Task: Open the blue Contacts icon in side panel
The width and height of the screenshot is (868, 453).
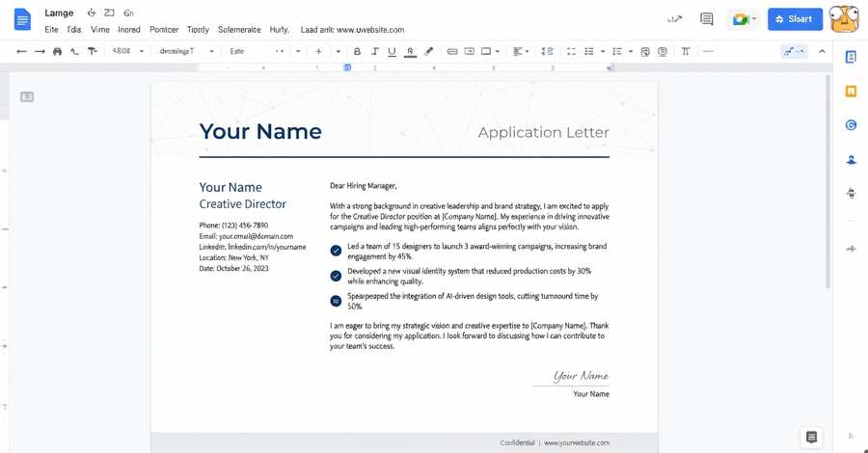Action: click(851, 159)
